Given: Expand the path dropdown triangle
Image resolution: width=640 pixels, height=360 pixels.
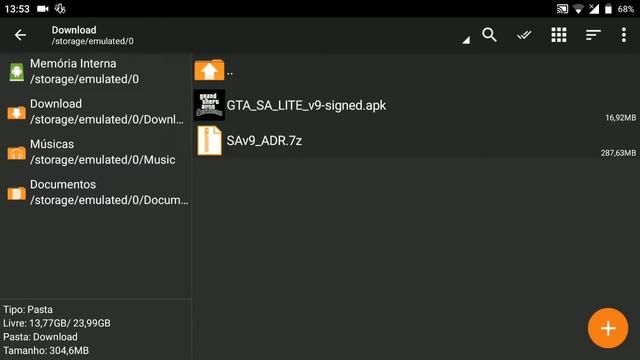Looking at the screenshot, I should 466,40.
